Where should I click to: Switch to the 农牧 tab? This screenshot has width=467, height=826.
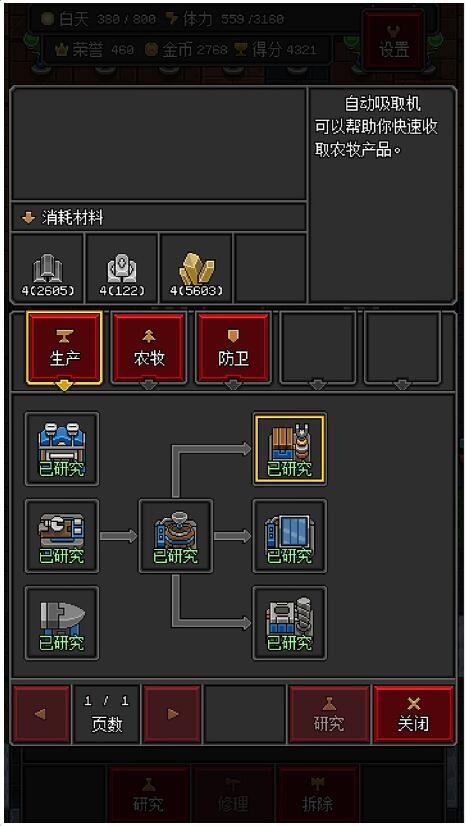coord(149,348)
